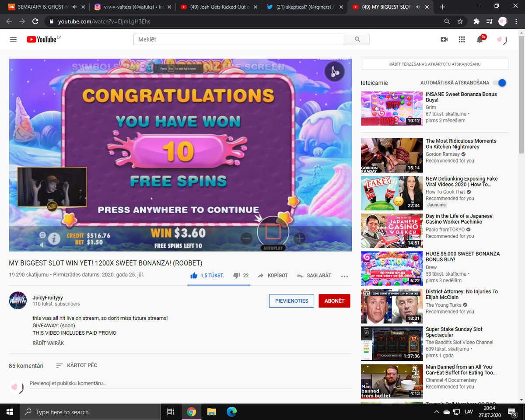Mute the SEMATARY & GHOST tab audio

coord(74,7)
